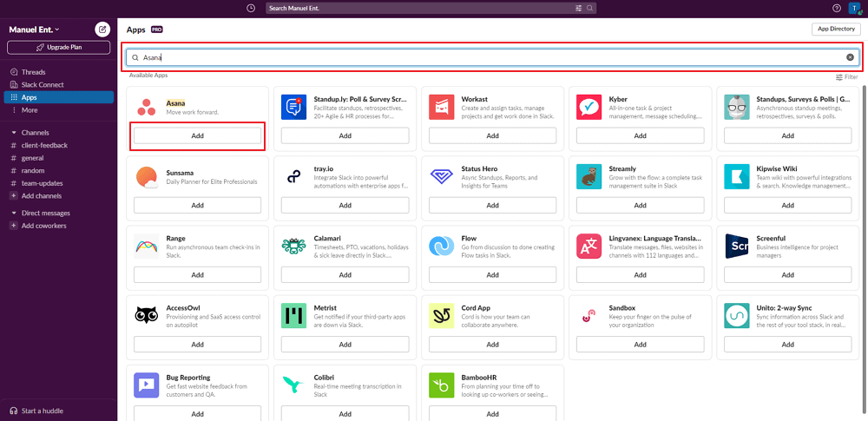This screenshot has height=421, width=868.
Task: Click the tray.io app icon
Action: click(294, 177)
